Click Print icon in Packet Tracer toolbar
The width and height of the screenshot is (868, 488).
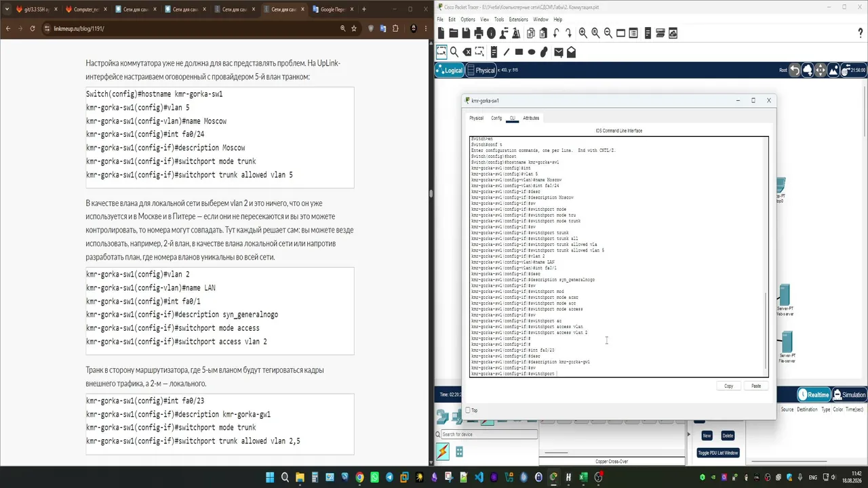coord(479,33)
